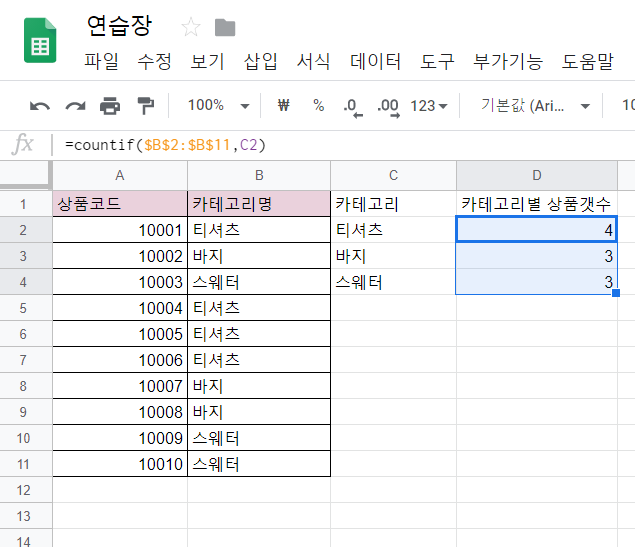Select column D header
The width and height of the screenshot is (635, 547).
pyautogui.click(x=537, y=175)
